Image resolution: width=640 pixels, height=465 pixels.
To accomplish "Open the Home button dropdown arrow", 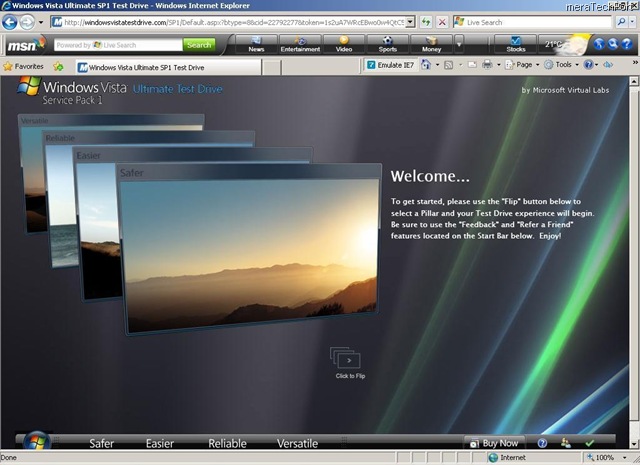I will (x=438, y=65).
